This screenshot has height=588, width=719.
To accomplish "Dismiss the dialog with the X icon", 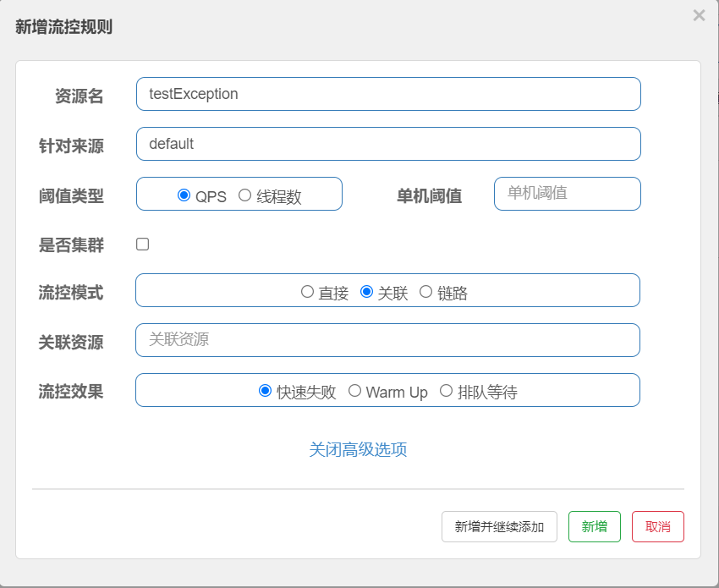I will pyautogui.click(x=697, y=15).
